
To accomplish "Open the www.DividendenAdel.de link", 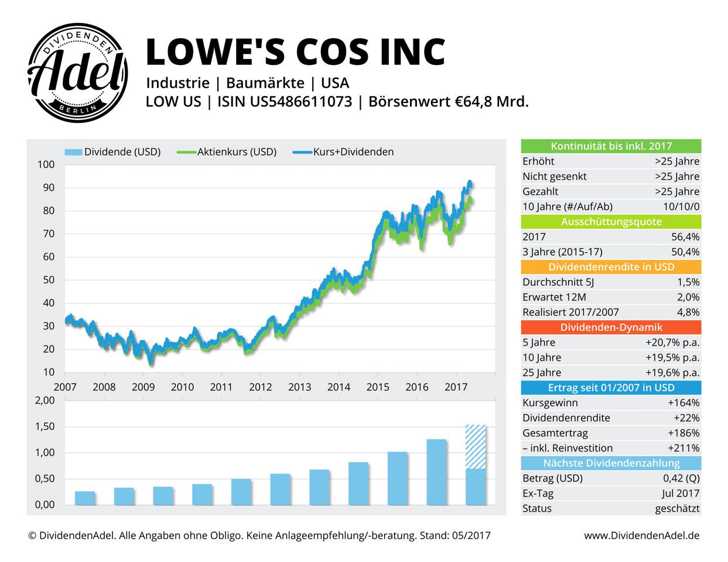I will (x=642, y=535).
